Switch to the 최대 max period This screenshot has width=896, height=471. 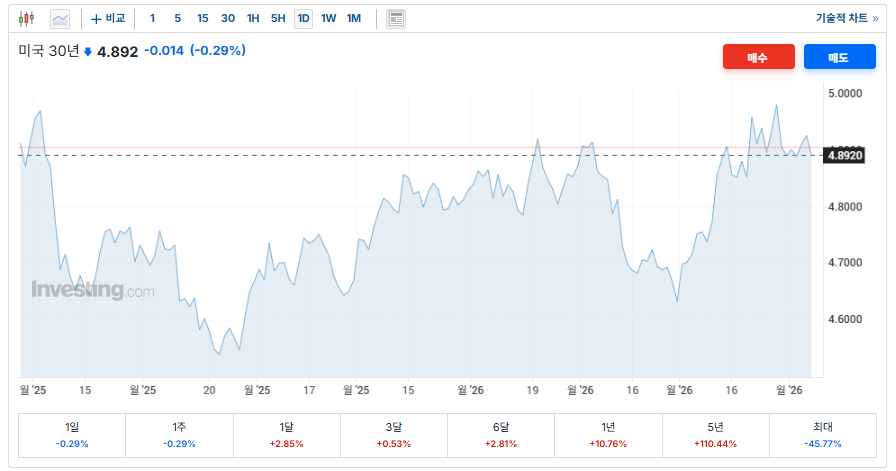[824, 434]
